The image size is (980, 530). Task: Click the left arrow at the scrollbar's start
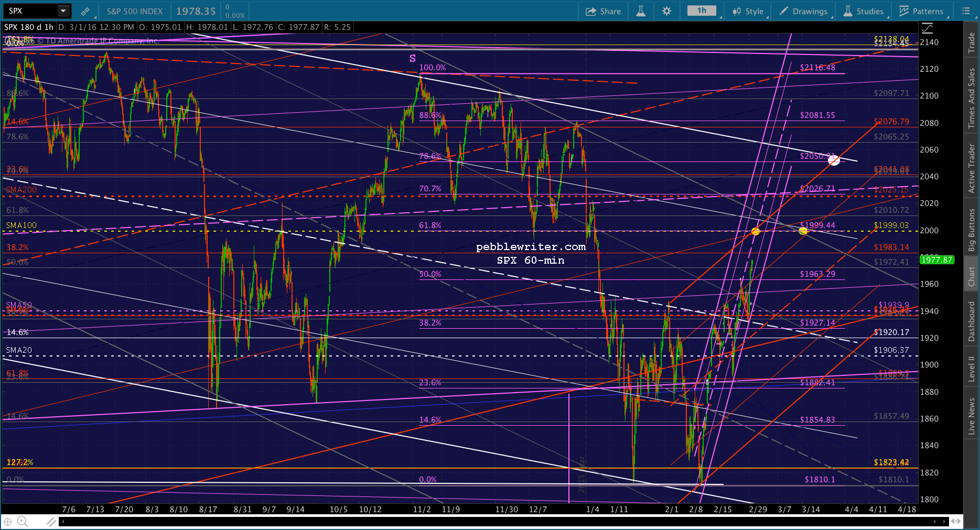coord(63,522)
